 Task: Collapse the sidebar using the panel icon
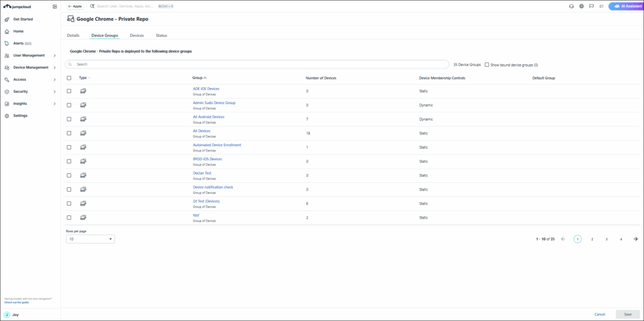click(x=55, y=6)
